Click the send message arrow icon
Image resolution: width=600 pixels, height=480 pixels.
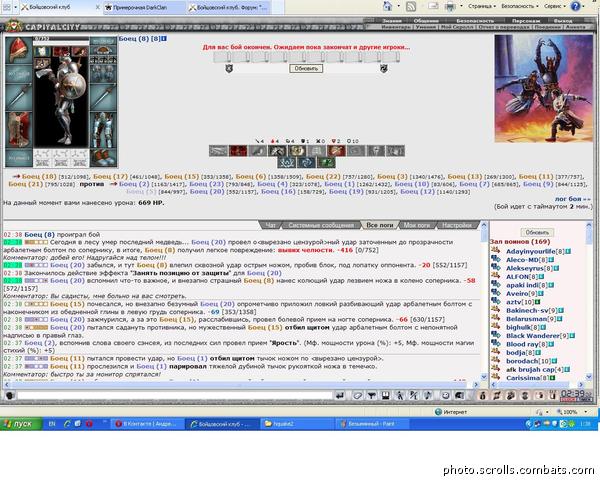pyautogui.click(x=340, y=395)
